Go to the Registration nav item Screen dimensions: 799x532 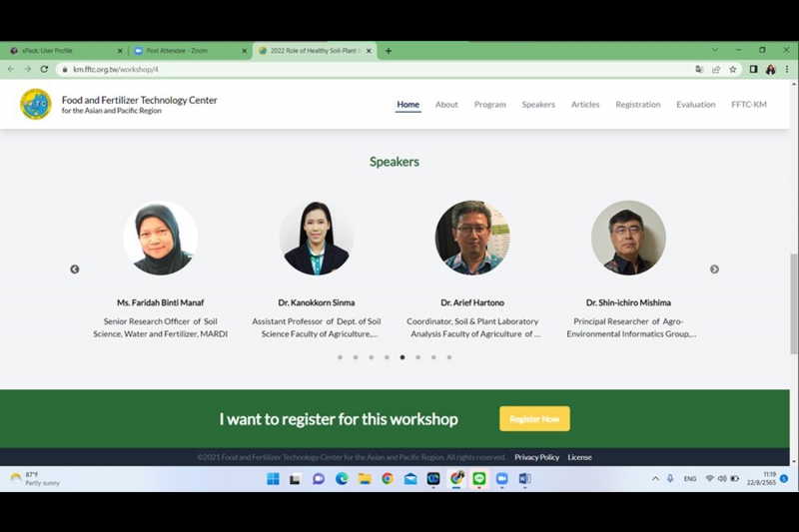coord(637,105)
